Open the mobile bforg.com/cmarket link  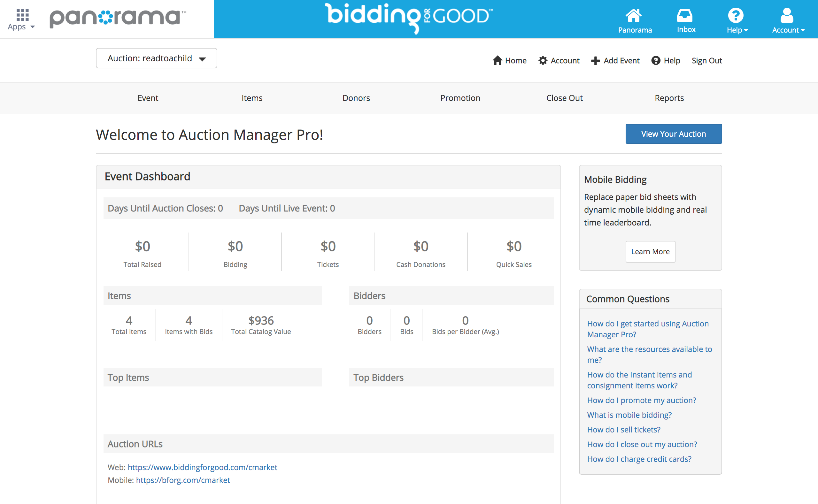coord(183,480)
